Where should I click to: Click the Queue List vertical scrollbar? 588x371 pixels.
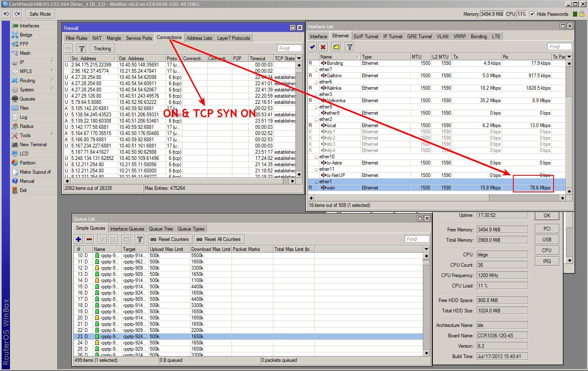point(426,304)
